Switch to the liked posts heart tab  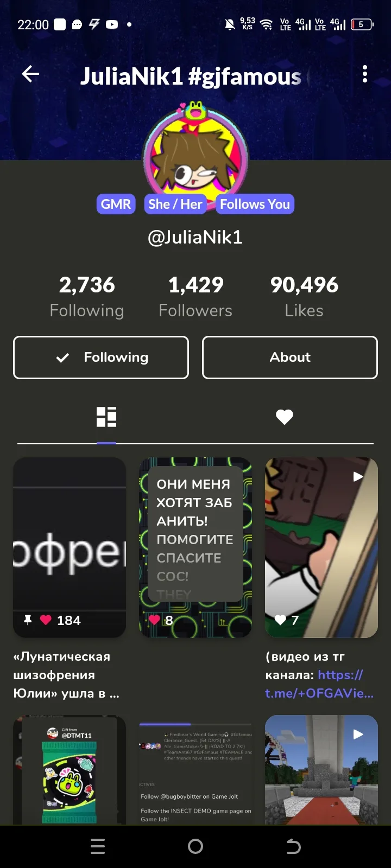click(x=285, y=417)
